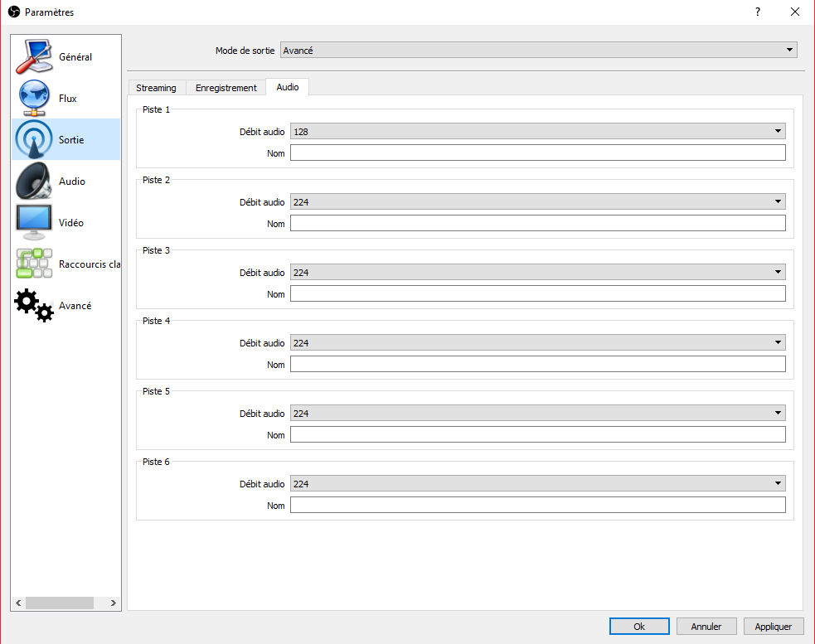
Task: Select the Audio output tab
Action: click(x=288, y=87)
